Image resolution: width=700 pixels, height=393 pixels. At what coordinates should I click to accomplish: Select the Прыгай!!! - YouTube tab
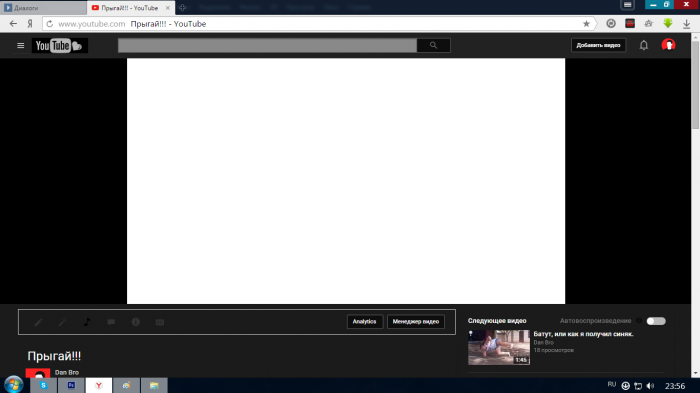point(130,8)
